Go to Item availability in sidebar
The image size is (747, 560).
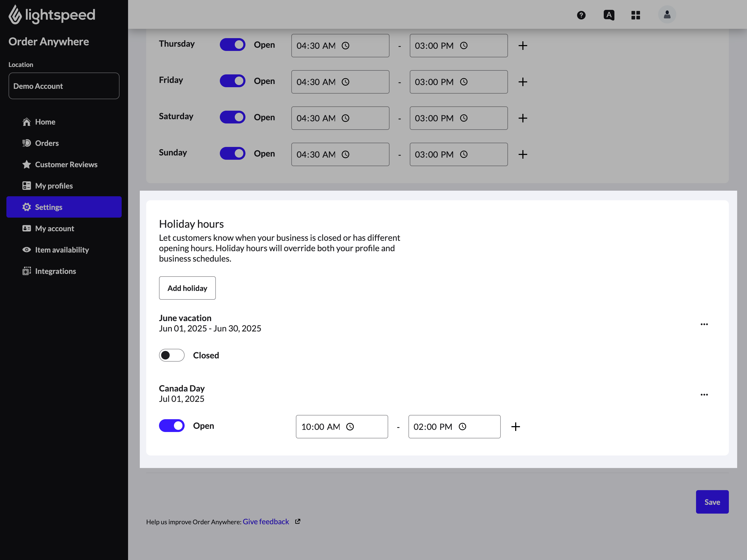tap(62, 250)
